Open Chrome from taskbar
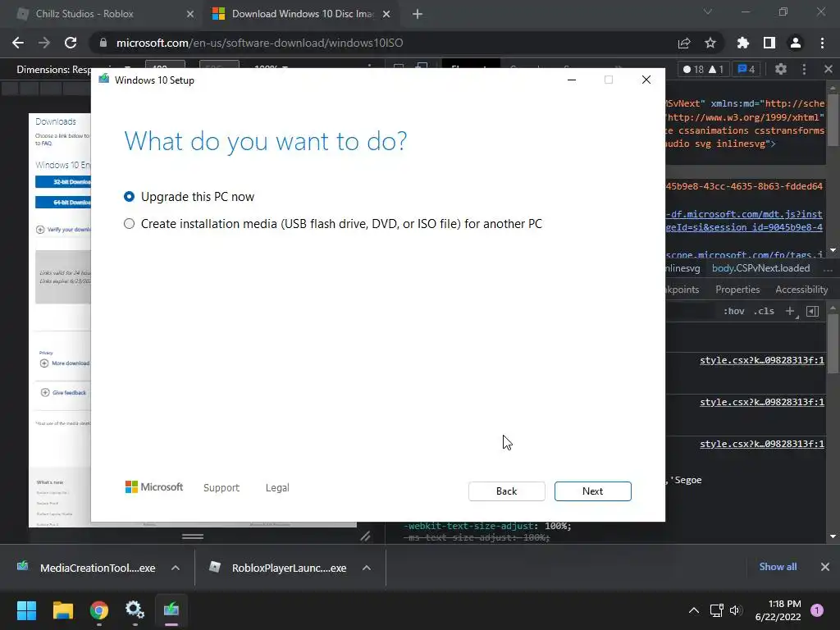This screenshot has width=840, height=630. (x=99, y=610)
